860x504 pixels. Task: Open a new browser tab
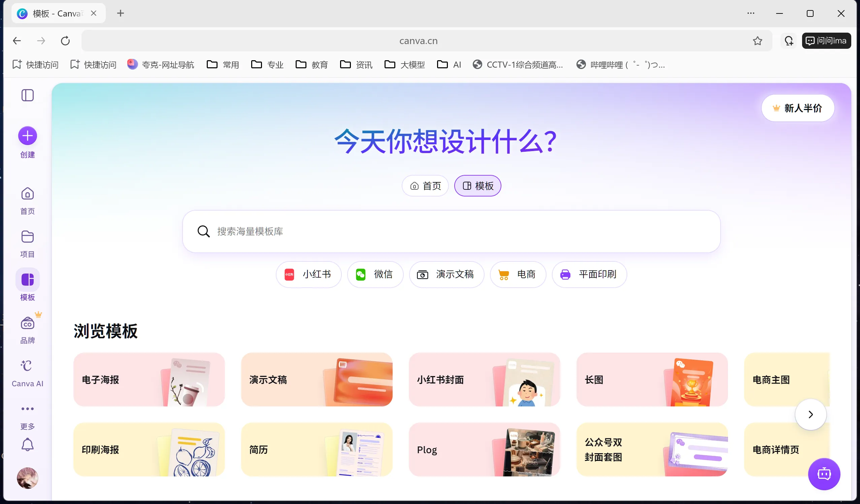coord(120,13)
